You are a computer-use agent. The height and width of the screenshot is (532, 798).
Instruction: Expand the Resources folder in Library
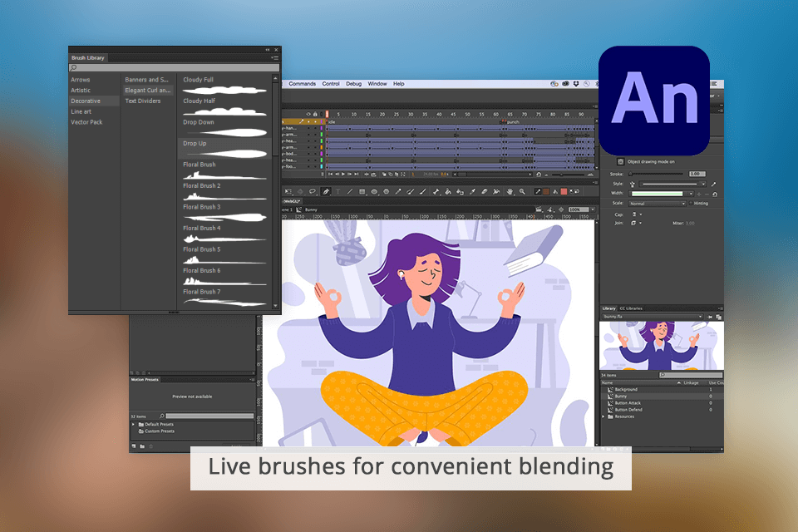click(x=603, y=416)
